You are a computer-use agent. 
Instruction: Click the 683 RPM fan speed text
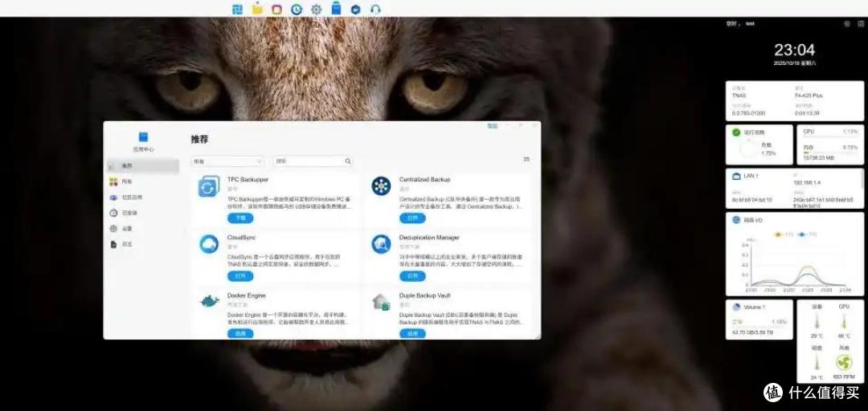point(844,376)
